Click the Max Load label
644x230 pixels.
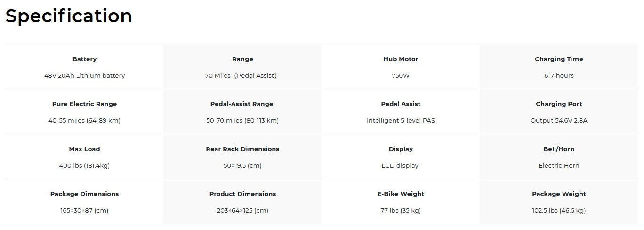tap(84, 149)
